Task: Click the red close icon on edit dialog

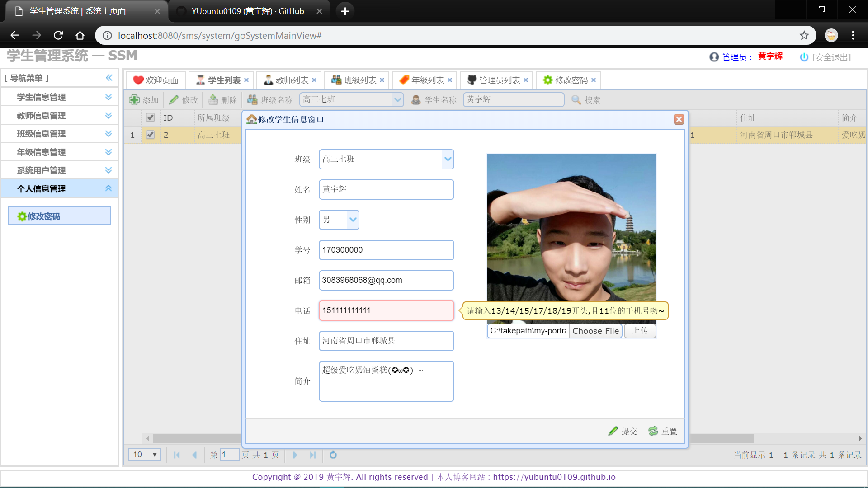Action: 679,119
